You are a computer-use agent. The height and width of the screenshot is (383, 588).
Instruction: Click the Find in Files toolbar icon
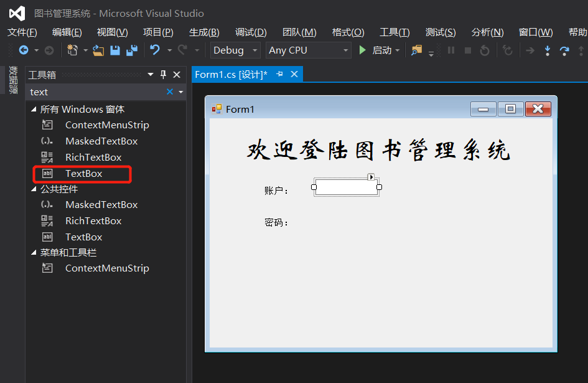(417, 50)
